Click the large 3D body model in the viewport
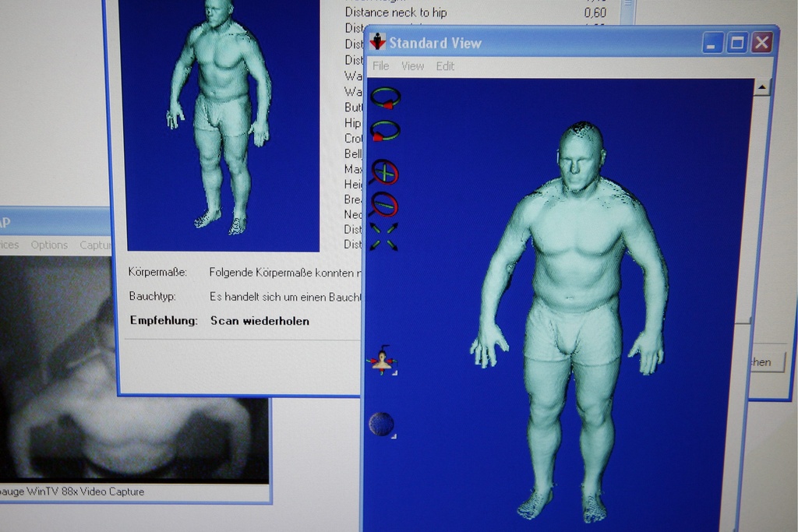 (x=573, y=312)
